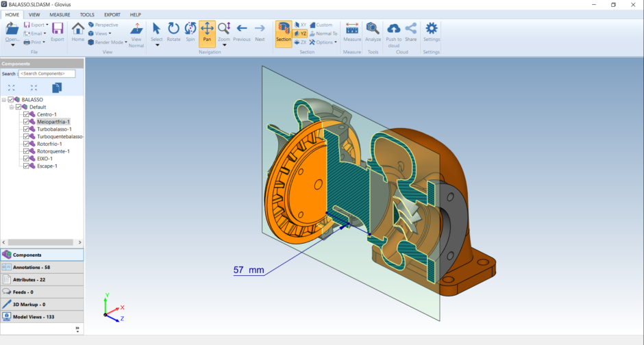This screenshot has height=345, width=644.
Task: Click the Search Components field
Action: pos(47,74)
